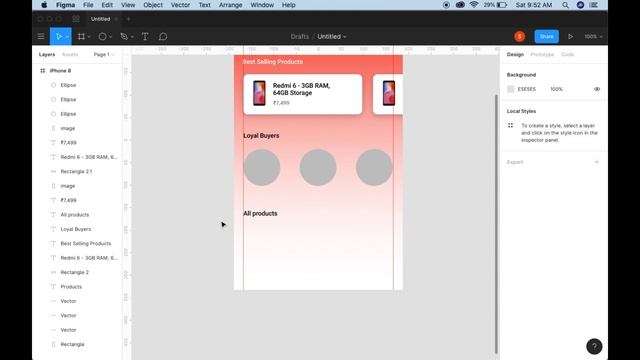
Task: Open Frame tool options dropdown arrow
Action: click(x=89, y=37)
